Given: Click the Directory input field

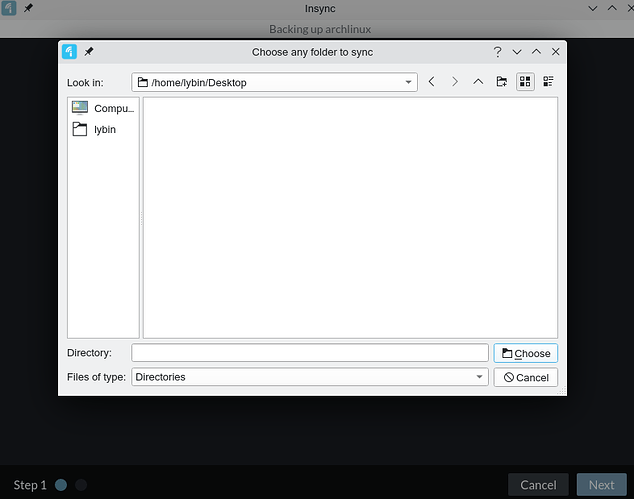Looking at the screenshot, I should [x=310, y=353].
